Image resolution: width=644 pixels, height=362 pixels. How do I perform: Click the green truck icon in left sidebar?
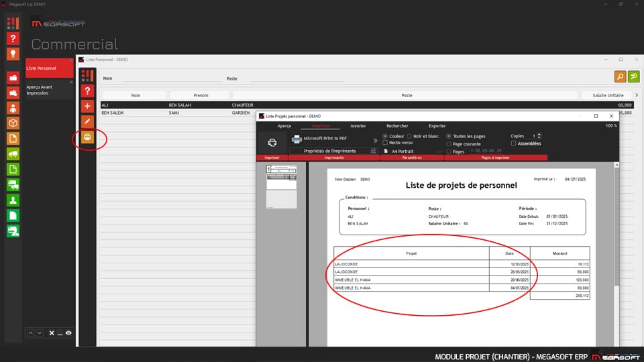pos(13,154)
